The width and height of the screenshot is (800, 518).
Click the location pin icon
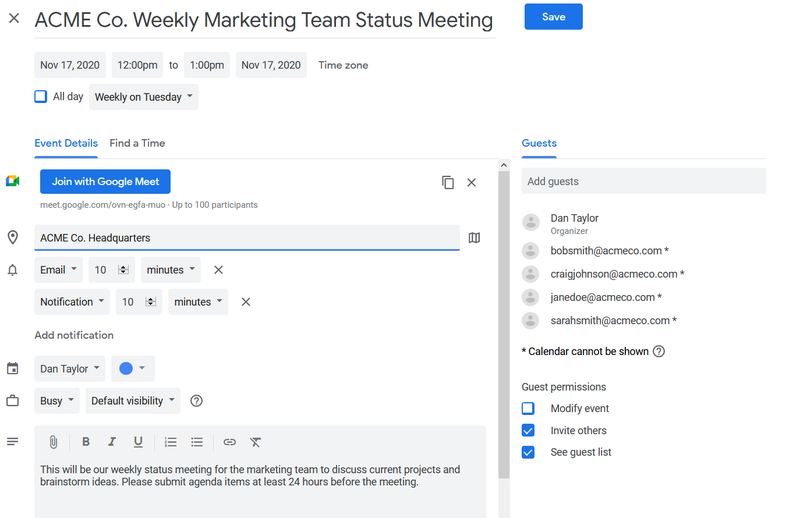tap(13, 237)
